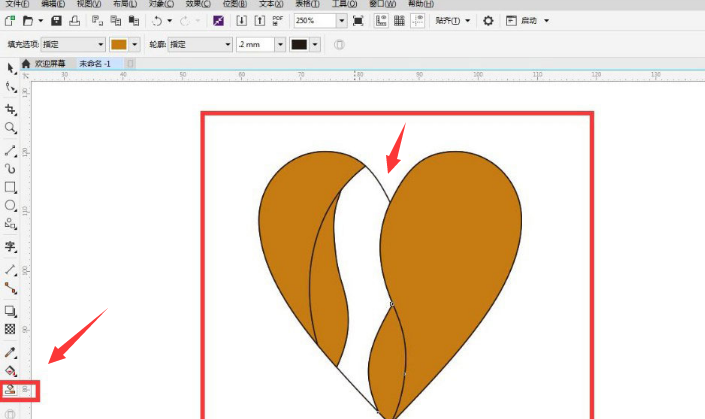
Task: Open the 文件 (File) menu
Action: point(15,4)
